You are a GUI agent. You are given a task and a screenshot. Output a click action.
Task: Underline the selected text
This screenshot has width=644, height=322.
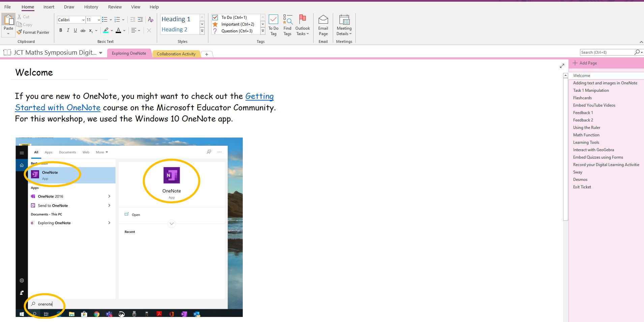click(75, 30)
